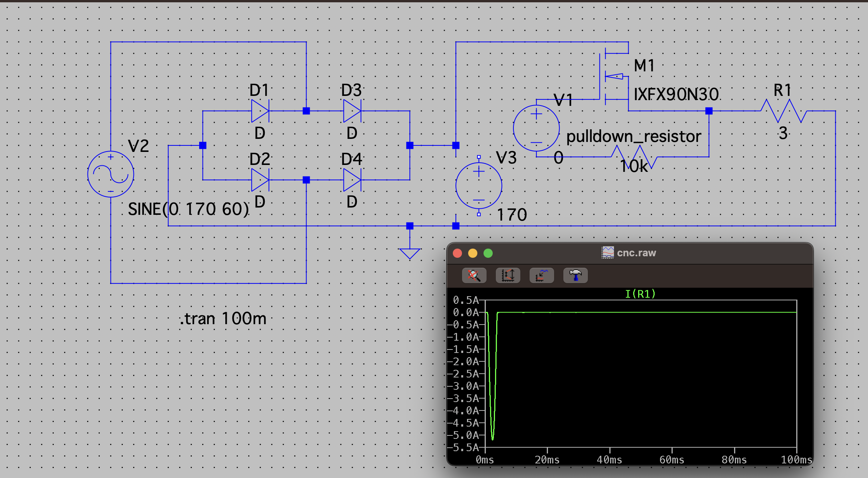The image size is (868, 478).
Task: Click the R1 value 3 text
Action: click(x=783, y=133)
